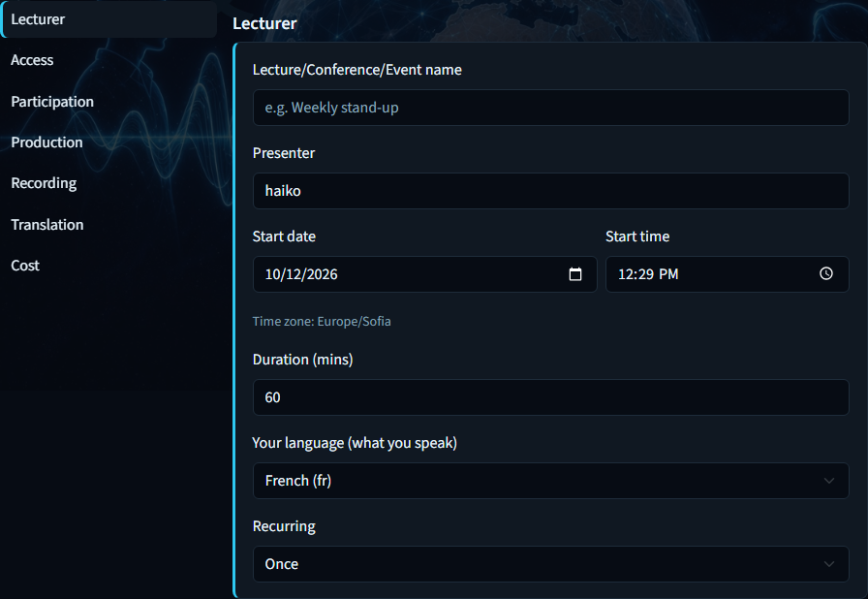This screenshot has height=599, width=868.
Task: Open the Start time clock picker icon
Action: (826, 273)
